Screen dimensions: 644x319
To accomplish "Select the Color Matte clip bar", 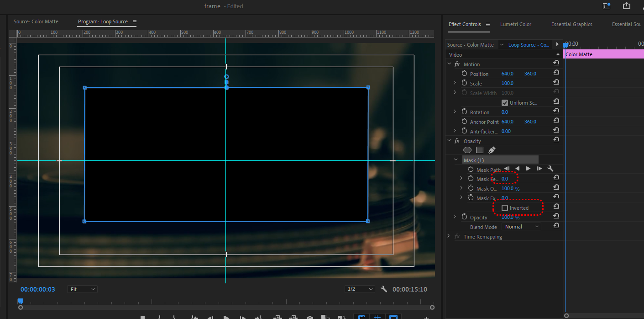I will (603, 54).
